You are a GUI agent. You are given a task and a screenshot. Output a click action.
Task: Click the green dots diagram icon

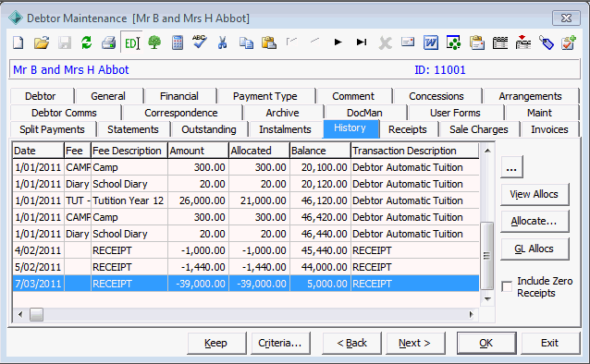pos(453,42)
